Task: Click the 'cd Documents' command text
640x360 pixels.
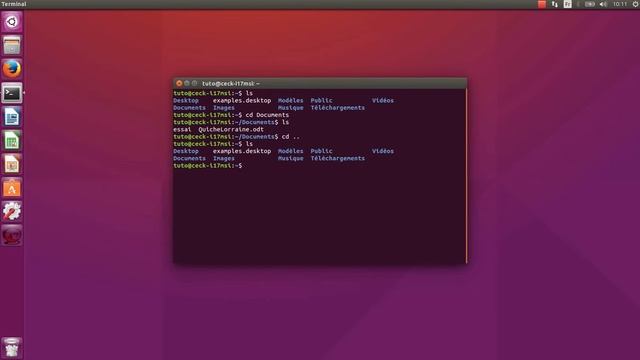Action: pyautogui.click(x=267, y=115)
